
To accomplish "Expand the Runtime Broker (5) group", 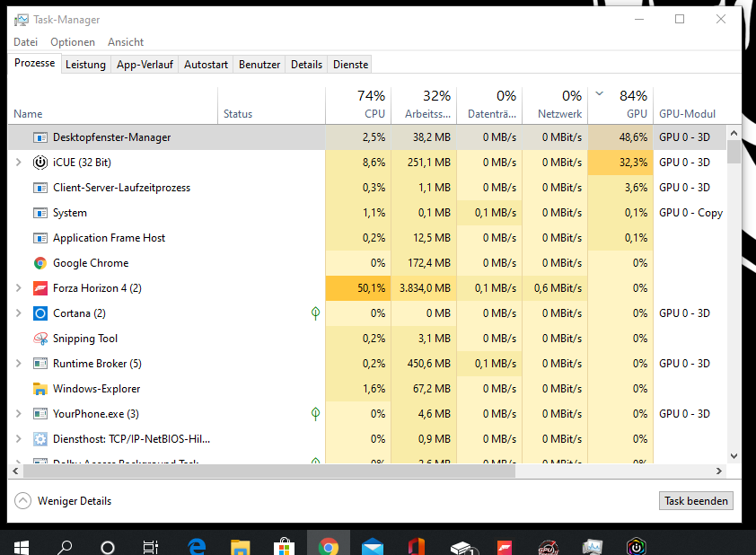I will click(18, 364).
